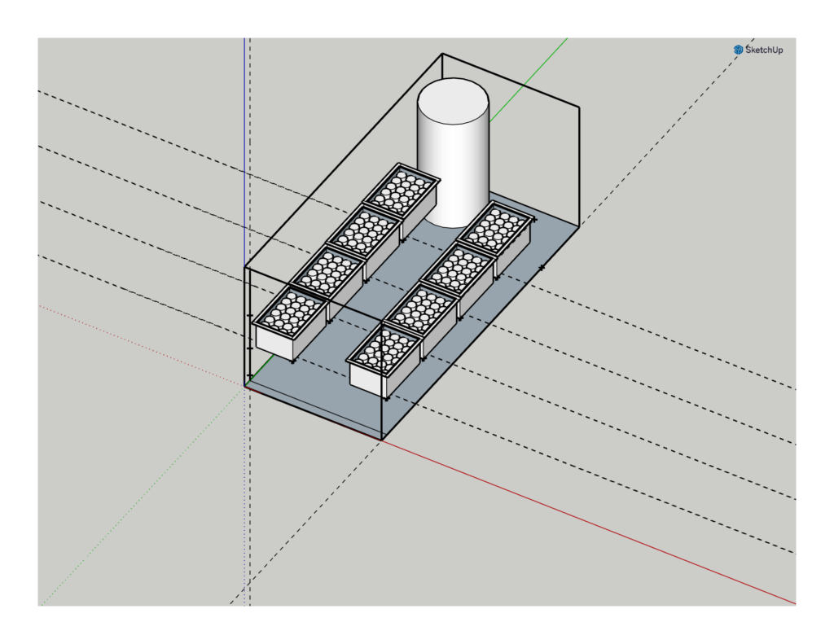Viewport: 834px width, 644px height.
Task: Select the second tray in the right row
Action: [421, 313]
